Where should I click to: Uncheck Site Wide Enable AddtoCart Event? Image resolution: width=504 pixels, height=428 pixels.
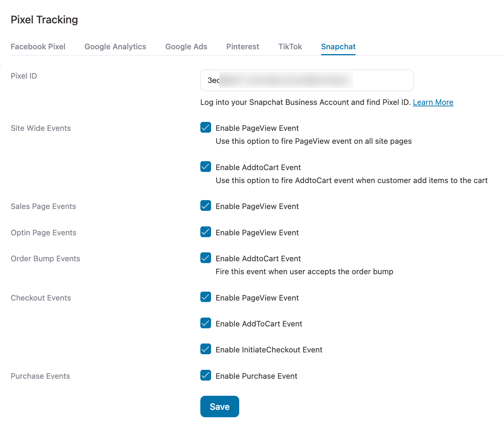pyautogui.click(x=206, y=167)
